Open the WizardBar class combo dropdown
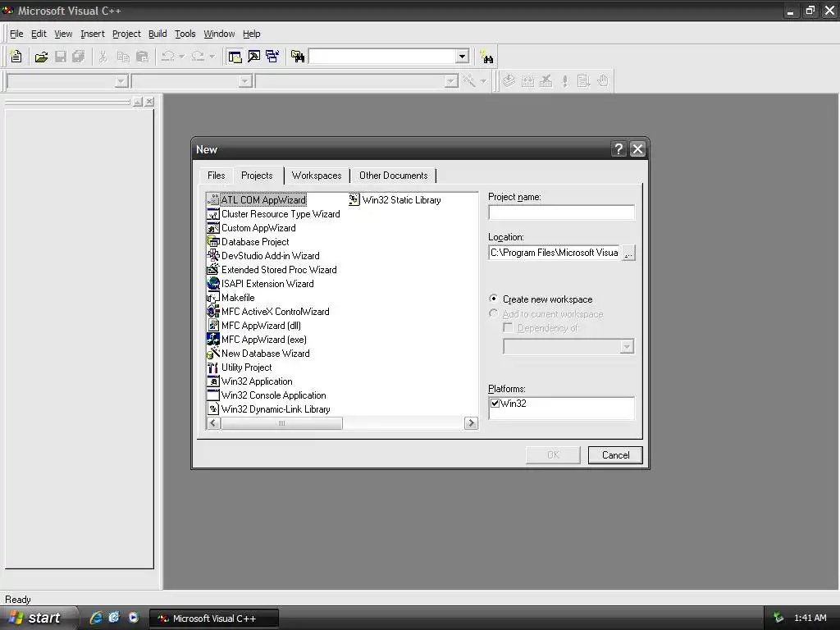The width and height of the screenshot is (840, 630). pyautogui.click(x=121, y=81)
